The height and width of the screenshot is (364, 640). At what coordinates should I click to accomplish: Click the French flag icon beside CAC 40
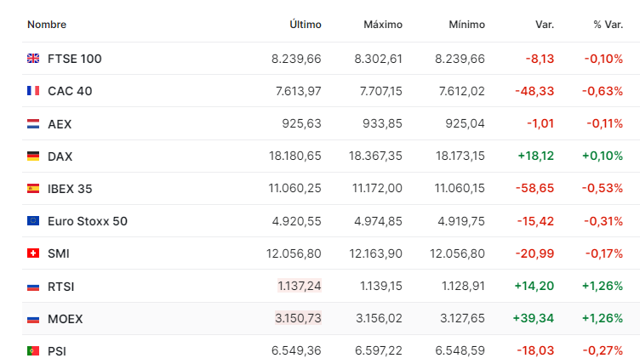click(x=33, y=91)
